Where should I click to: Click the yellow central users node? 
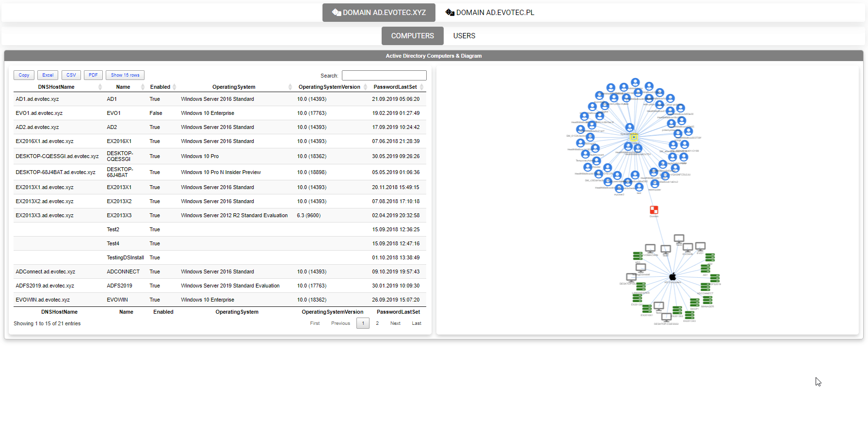coord(633,138)
